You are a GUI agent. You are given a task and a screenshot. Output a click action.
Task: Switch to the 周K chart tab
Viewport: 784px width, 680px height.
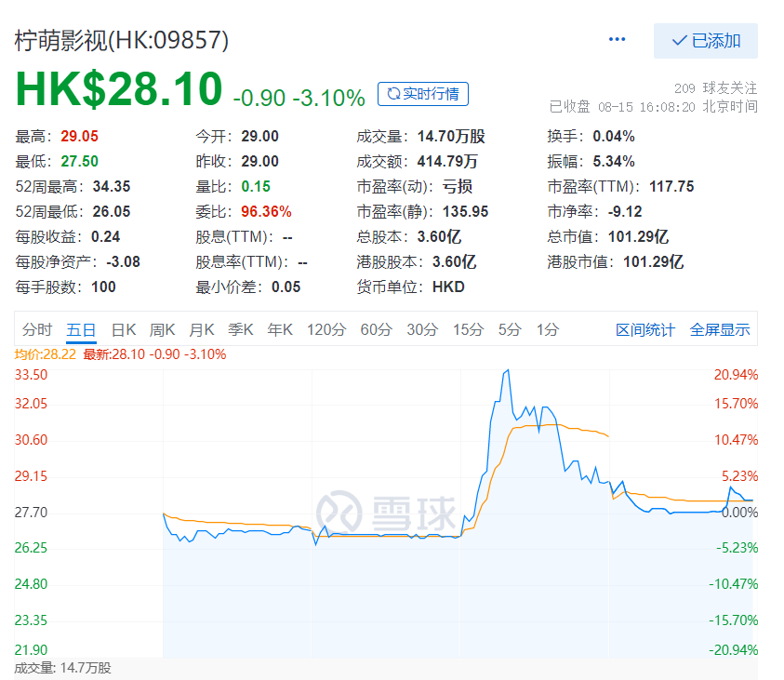point(163,329)
